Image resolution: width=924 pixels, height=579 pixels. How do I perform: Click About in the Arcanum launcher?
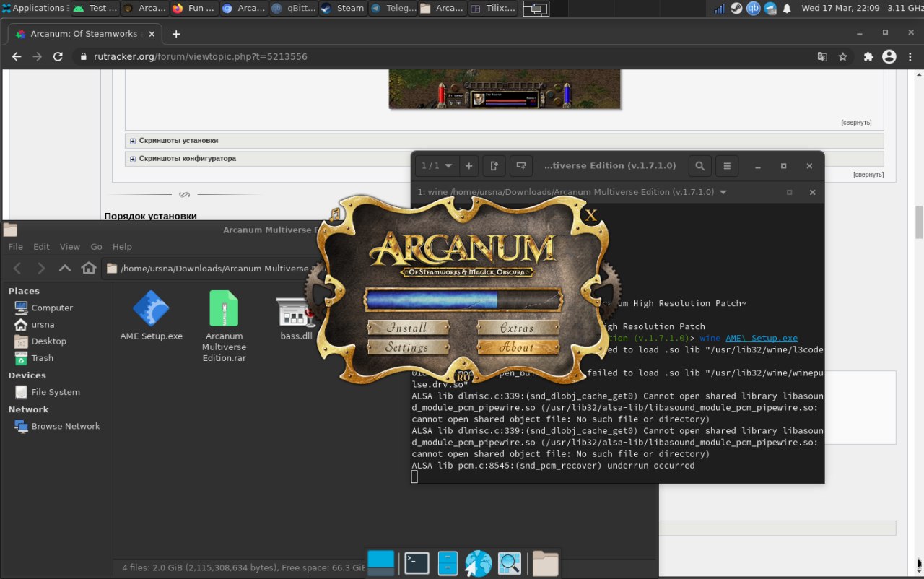click(518, 347)
